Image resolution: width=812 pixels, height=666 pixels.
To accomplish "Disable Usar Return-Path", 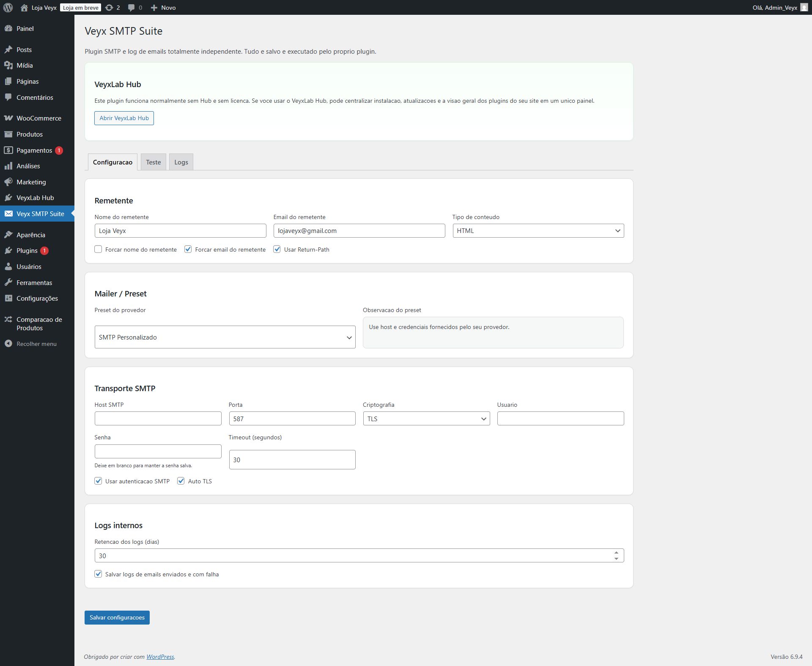I will tap(277, 249).
